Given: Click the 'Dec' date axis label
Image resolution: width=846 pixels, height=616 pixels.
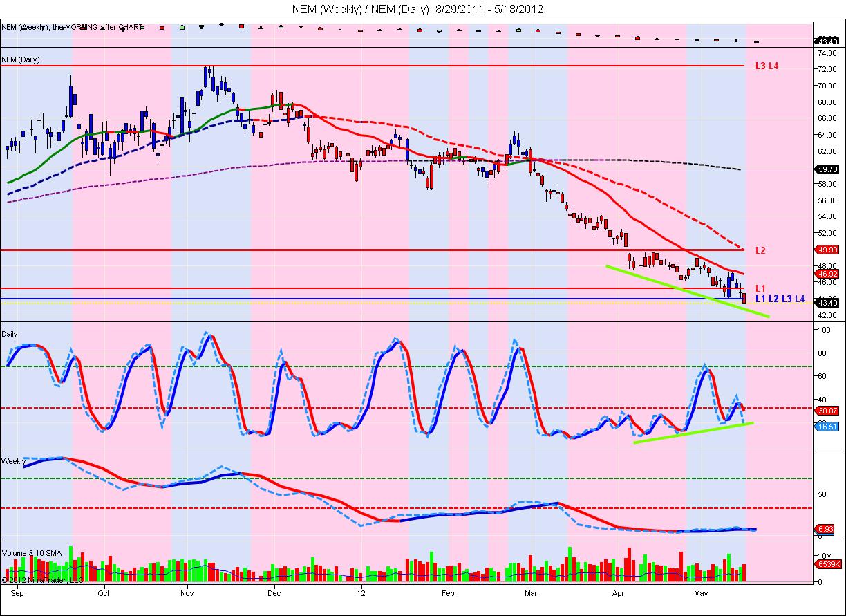Looking at the screenshot, I should 274,593.
